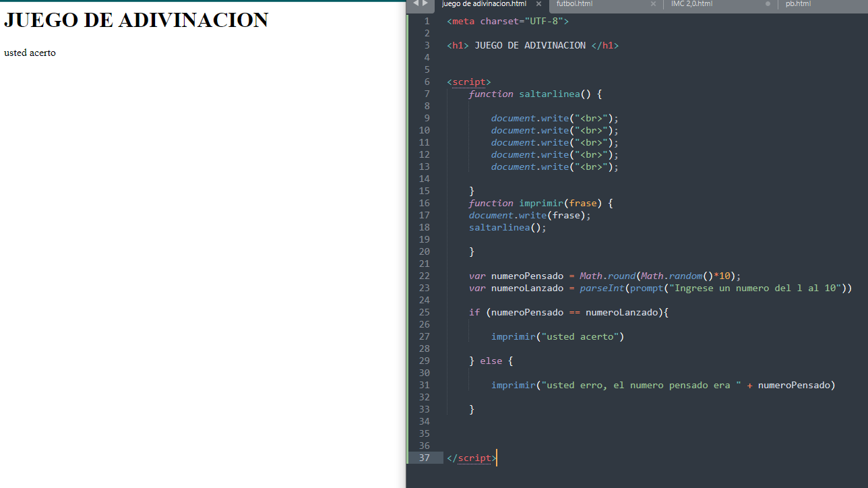Switch to the pb.html tab
Image resolution: width=868 pixels, height=488 pixels.
798,4
